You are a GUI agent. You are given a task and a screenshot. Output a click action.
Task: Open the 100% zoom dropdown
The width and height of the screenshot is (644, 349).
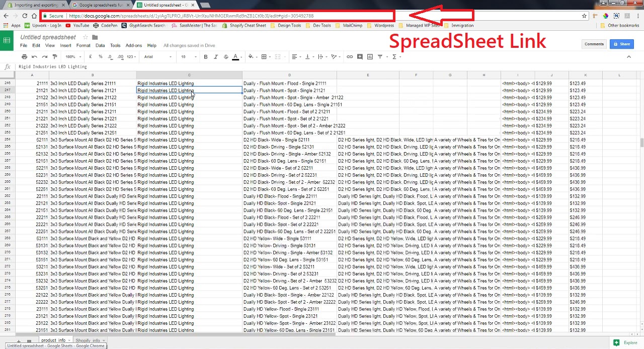73,57
